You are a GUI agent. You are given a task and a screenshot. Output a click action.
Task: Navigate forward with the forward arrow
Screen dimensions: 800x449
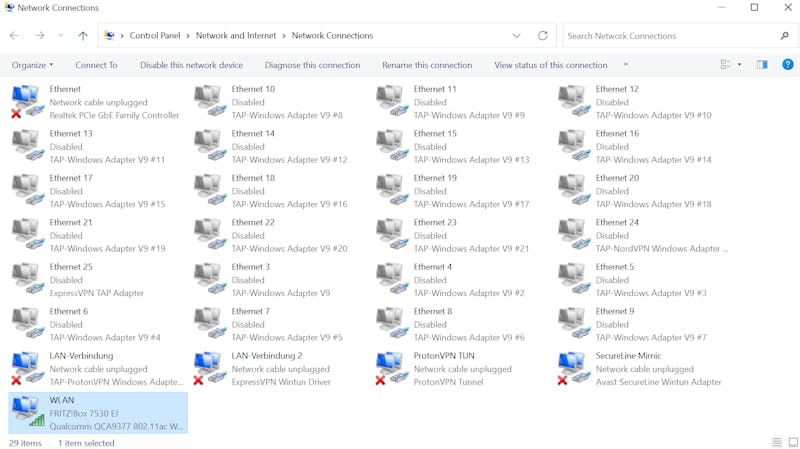click(40, 36)
